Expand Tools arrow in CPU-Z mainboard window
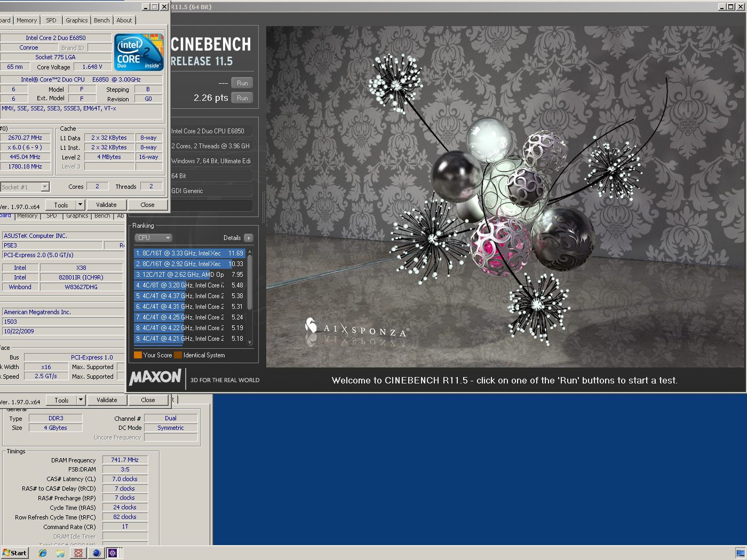747x560 pixels. (81, 400)
